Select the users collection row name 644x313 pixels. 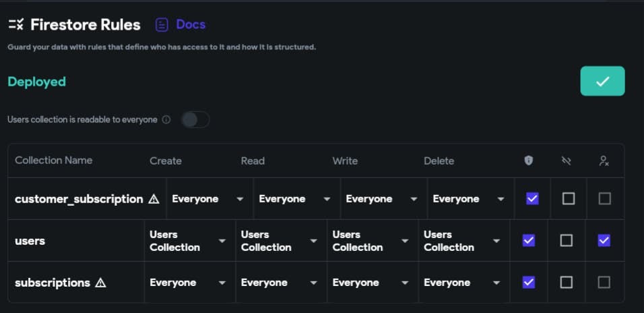click(30, 241)
